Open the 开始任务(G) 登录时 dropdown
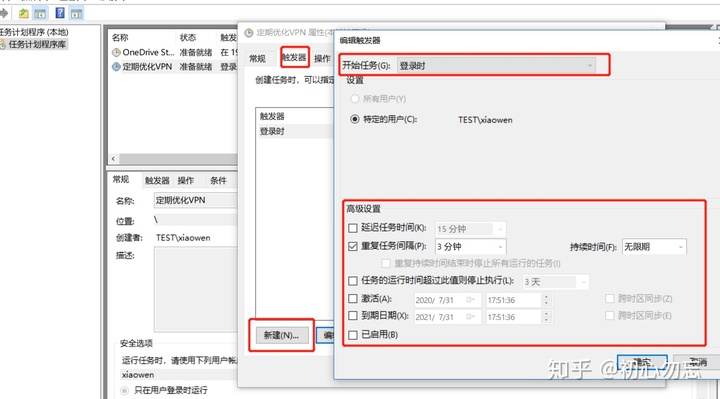The image size is (720, 399). coord(496,66)
